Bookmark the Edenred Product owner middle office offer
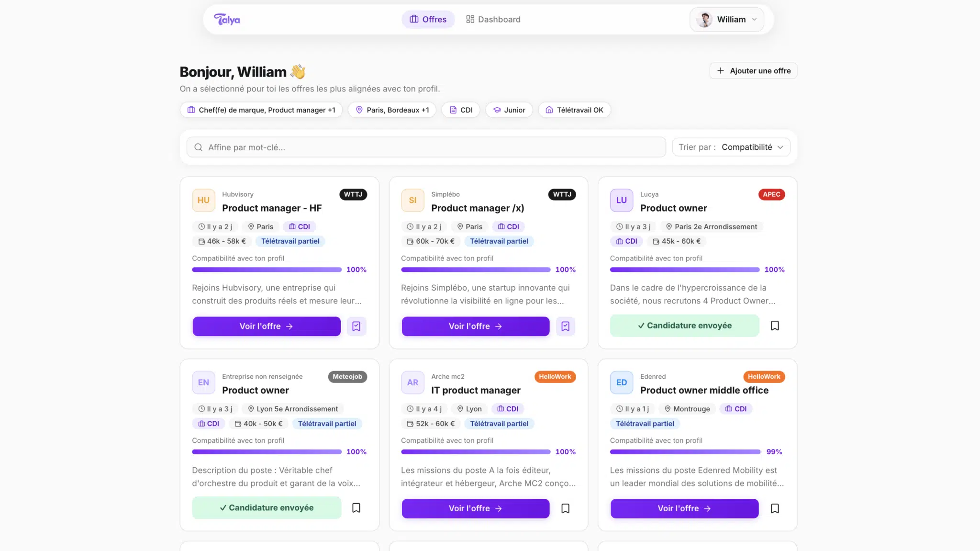The width and height of the screenshot is (980, 551). click(x=775, y=508)
